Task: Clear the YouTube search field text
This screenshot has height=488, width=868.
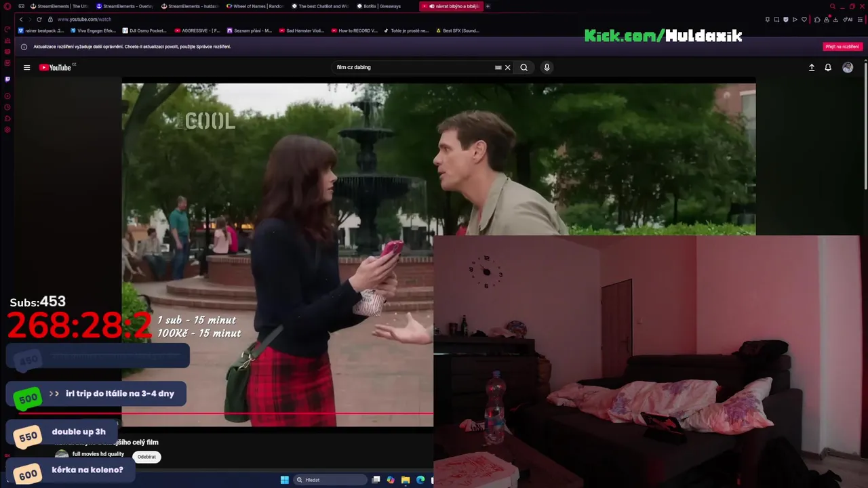Action: [x=507, y=67]
